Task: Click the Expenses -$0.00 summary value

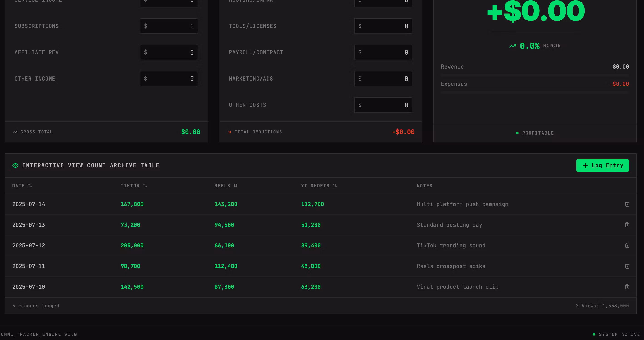Action: click(x=619, y=84)
